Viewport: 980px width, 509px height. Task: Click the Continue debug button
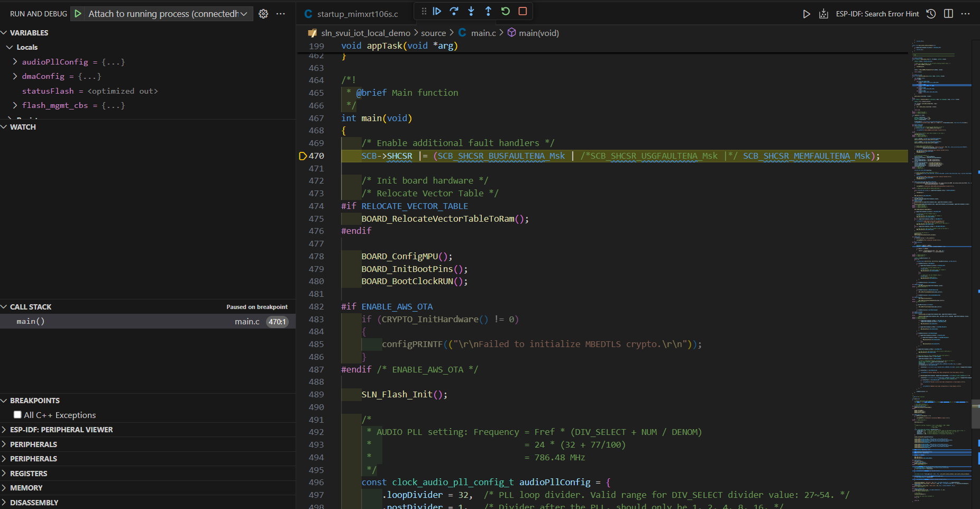pos(437,11)
